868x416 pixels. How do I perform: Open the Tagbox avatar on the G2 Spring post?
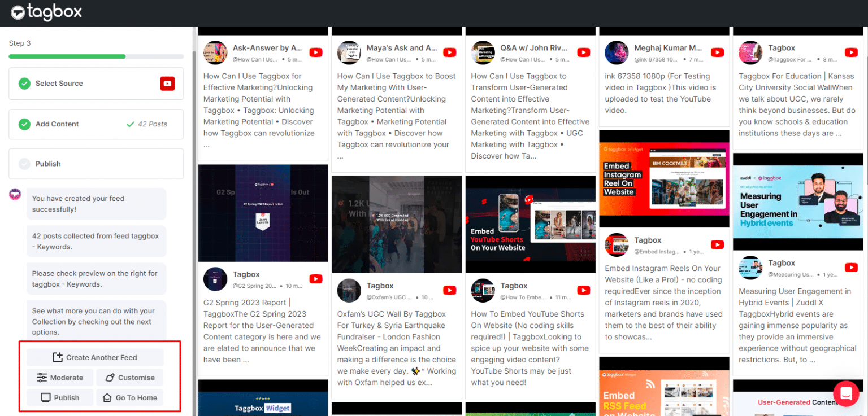[x=215, y=279]
